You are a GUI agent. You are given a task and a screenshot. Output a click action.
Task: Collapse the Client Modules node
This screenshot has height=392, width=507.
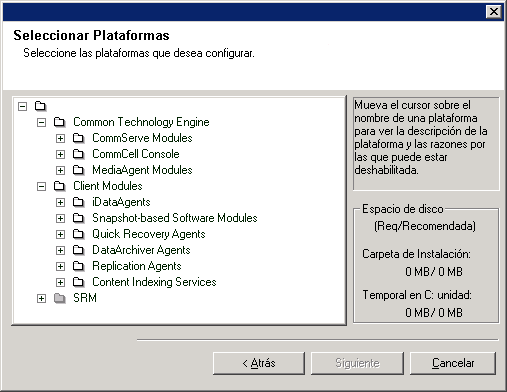[x=41, y=186]
